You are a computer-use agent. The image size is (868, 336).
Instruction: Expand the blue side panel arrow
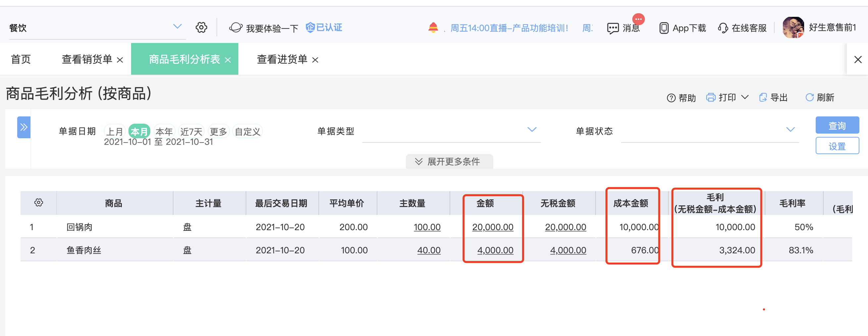(x=24, y=127)
